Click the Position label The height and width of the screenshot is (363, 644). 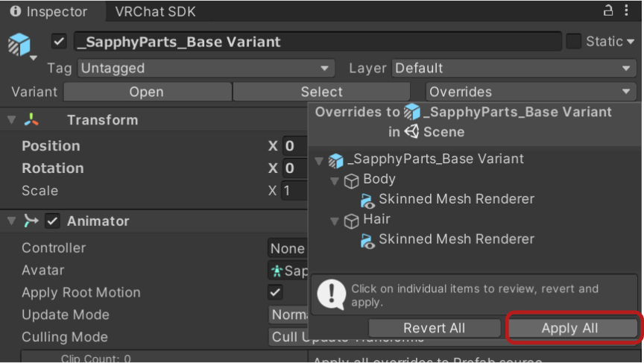(51, 146)
